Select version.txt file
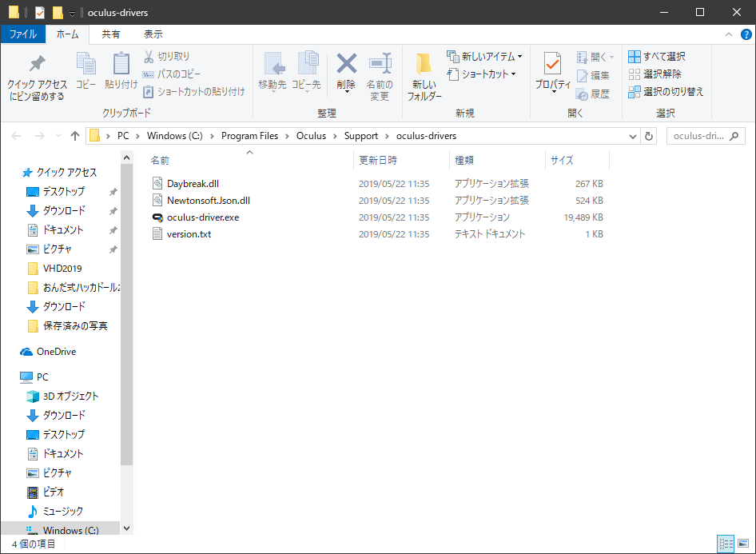Viewport: 756px width, 554px height. tap(189, 234)
